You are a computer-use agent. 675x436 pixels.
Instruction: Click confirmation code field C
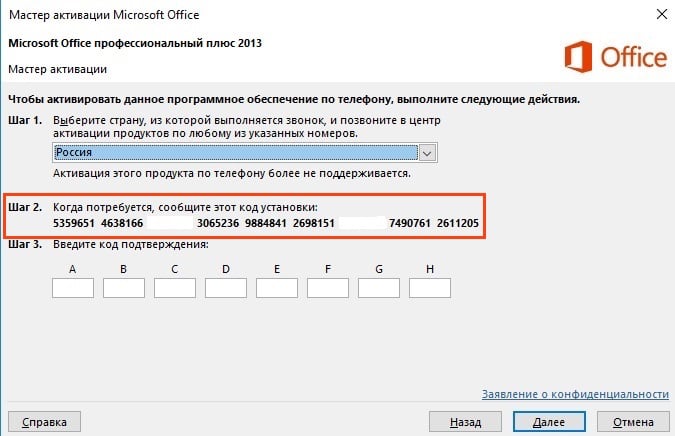[x=175, y=288]
